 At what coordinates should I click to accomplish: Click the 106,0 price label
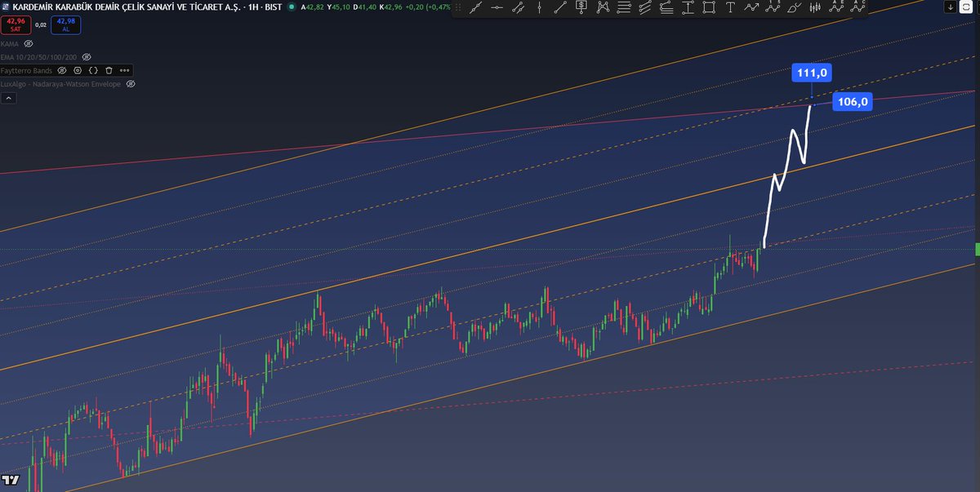(x=853, y=102)
